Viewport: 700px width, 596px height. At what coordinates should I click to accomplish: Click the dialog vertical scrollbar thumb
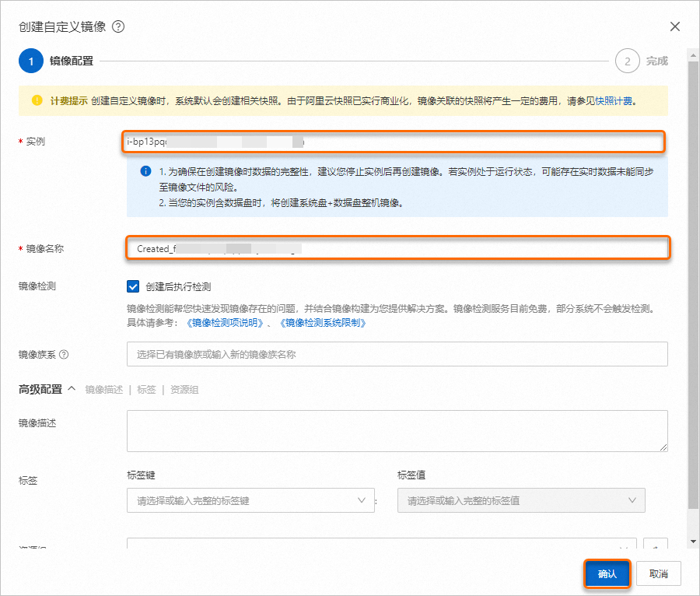(x=693, y=284)
